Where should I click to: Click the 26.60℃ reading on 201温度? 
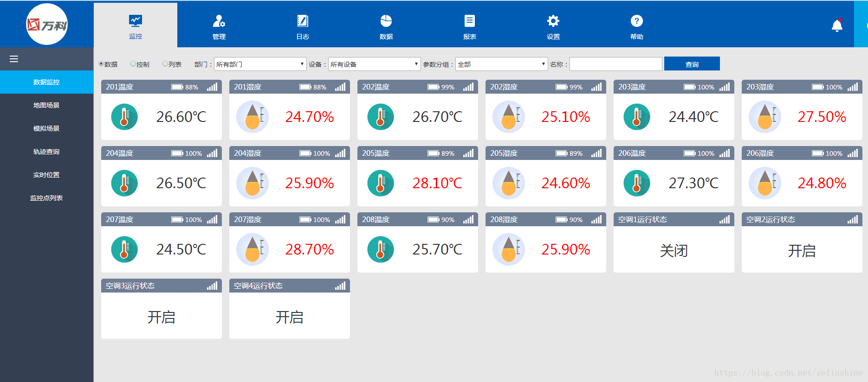pyautogui.click(x=181, y=117)
